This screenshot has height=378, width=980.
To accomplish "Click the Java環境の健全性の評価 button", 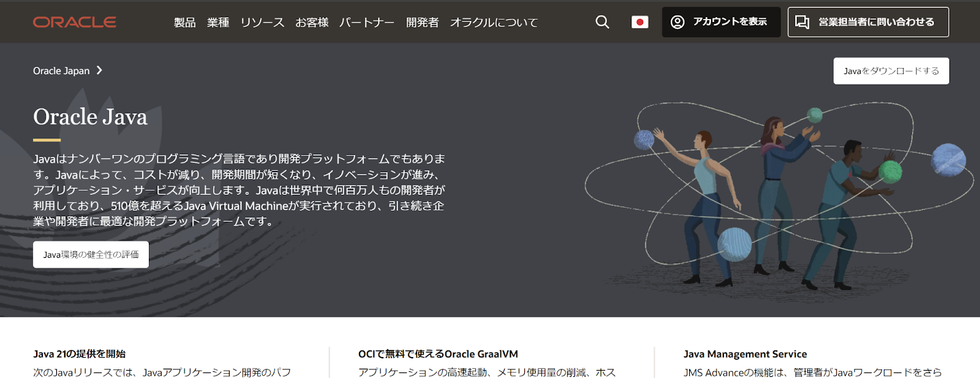I will tap(91, 255).
